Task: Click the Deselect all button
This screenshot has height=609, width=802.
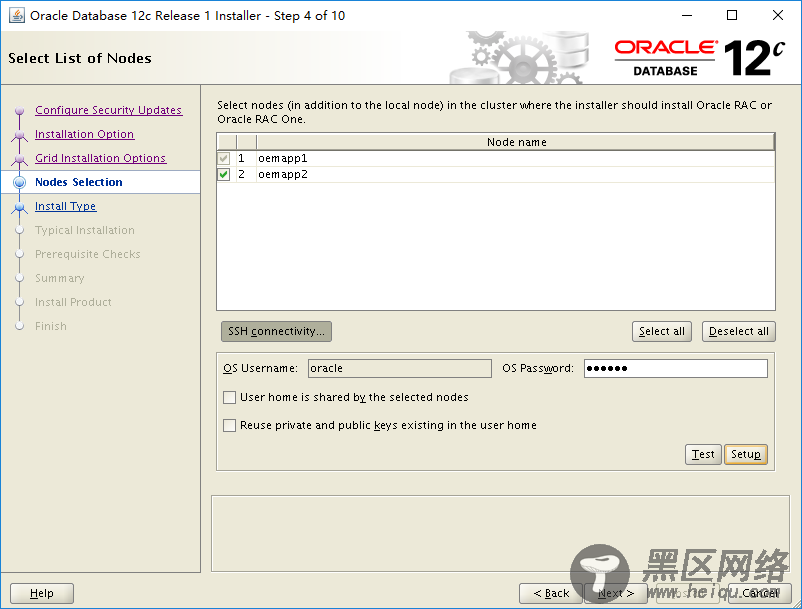Action: (739, 331)
